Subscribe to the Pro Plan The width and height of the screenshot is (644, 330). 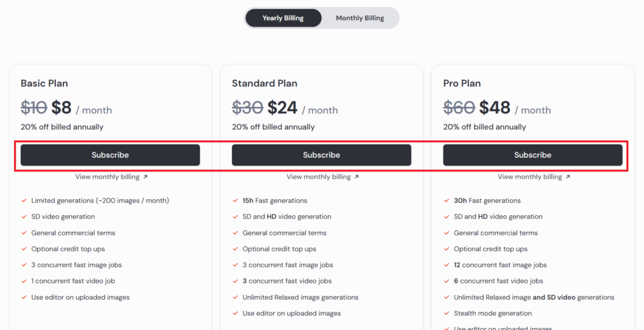pyautogui.click(x=533, y=155)
